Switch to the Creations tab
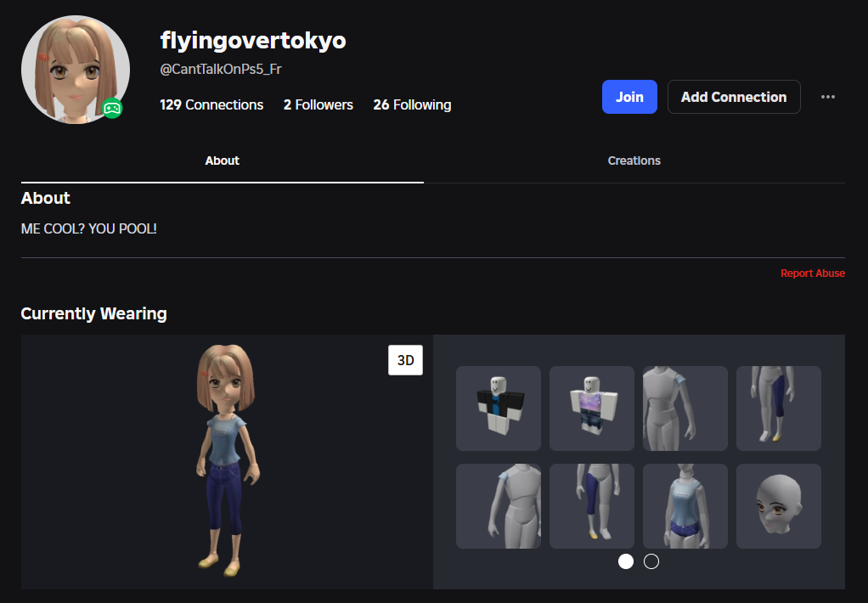 [634, 161]
